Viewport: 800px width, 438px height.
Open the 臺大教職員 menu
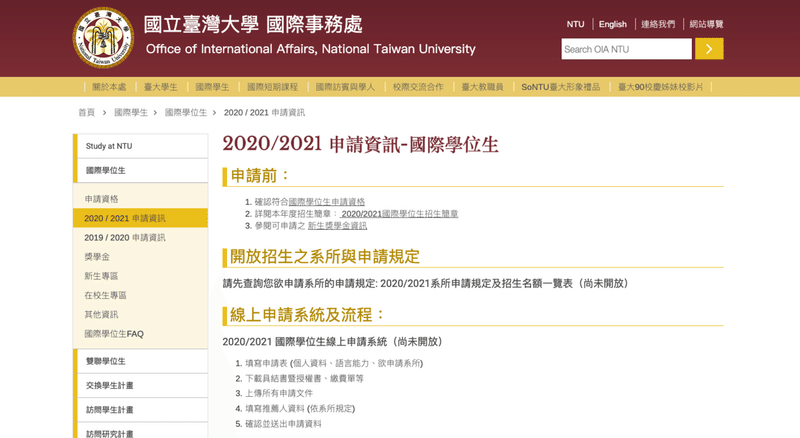[482, 87]
